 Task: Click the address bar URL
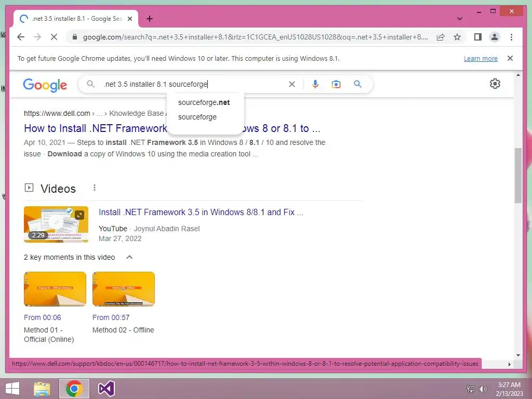tap(255, 37)
